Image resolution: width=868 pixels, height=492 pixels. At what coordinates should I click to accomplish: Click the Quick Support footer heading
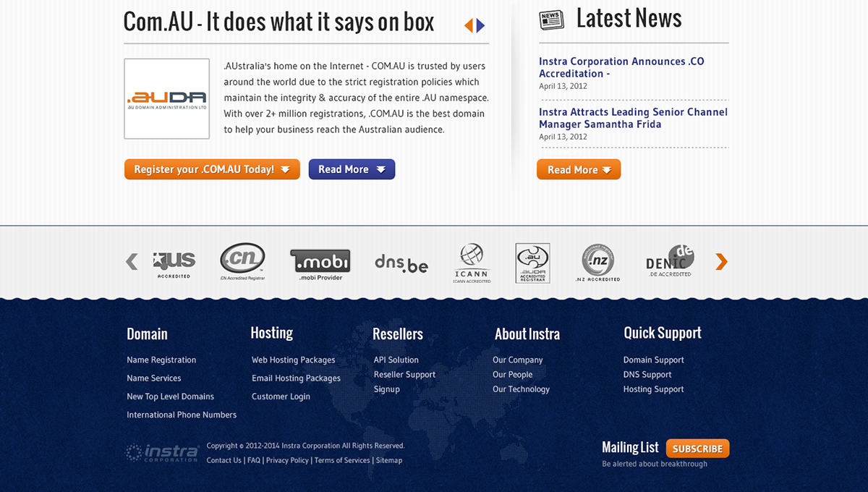(663, 333)
